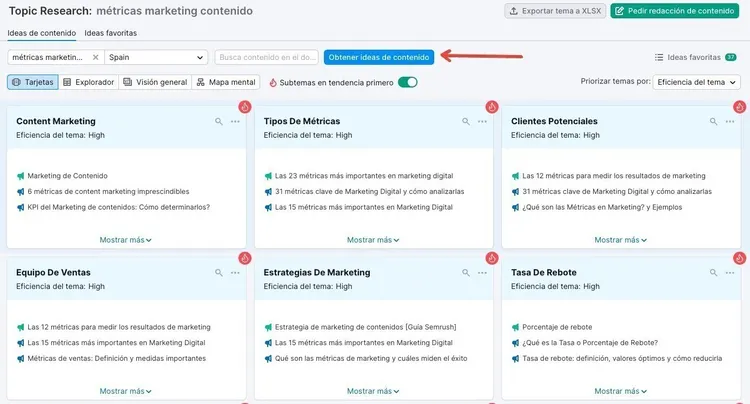Expand Mostrar más on Equipo De Ventas card
This screenshot has height=404, width=750.
click(125, 391)
